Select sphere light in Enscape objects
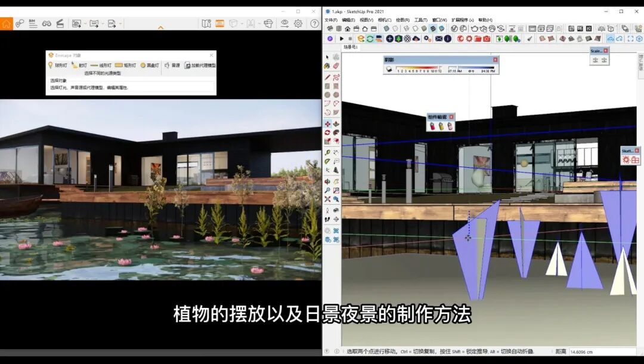The height and width of the screenshot is (364, 644). click(x=57, y=65)
